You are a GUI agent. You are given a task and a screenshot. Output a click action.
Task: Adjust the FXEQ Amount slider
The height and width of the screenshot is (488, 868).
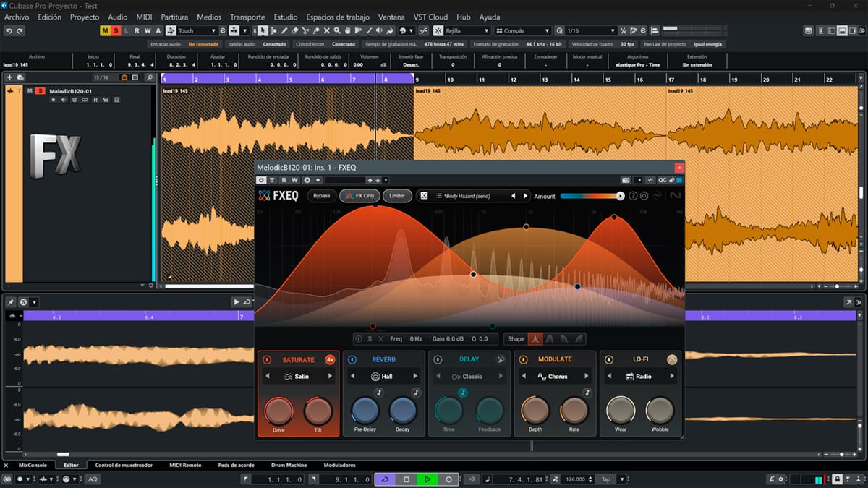coord(592,196)
